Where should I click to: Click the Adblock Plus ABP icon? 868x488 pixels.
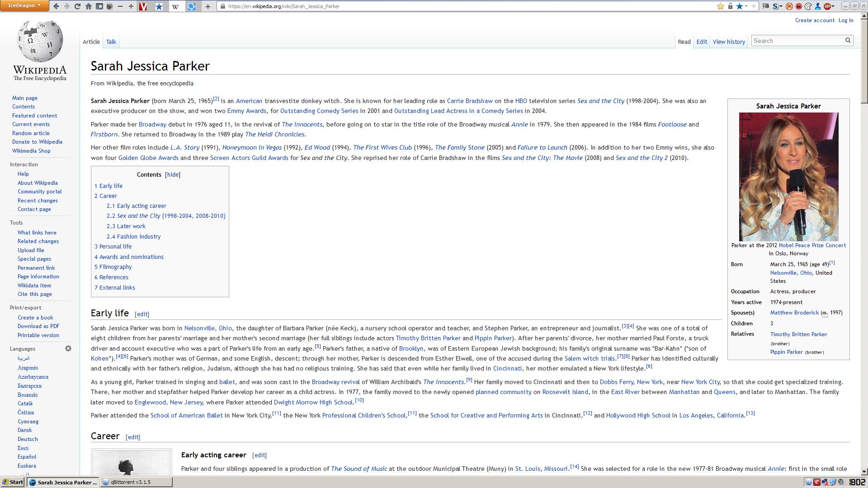click(x=827, y=6)
